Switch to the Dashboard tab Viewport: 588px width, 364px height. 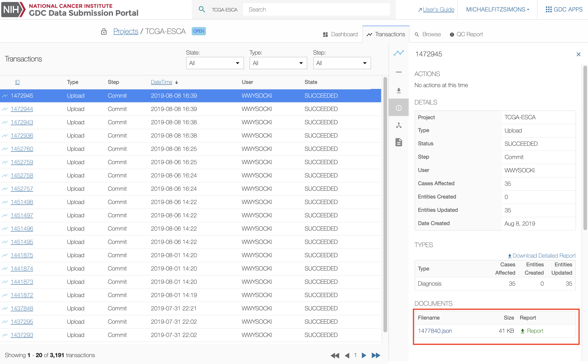click(340, 34)
